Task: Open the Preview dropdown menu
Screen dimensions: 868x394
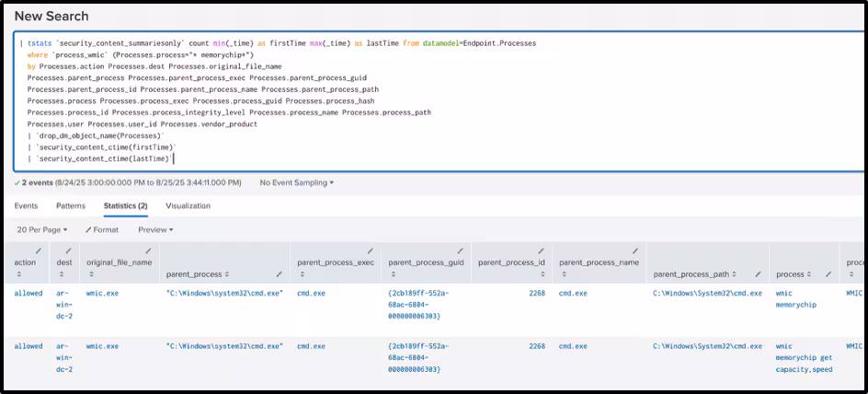Action: pos(155,229)
